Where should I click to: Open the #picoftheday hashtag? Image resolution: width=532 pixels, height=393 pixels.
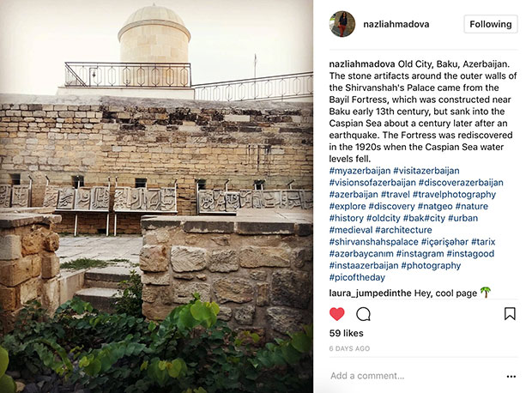point(357,277)
